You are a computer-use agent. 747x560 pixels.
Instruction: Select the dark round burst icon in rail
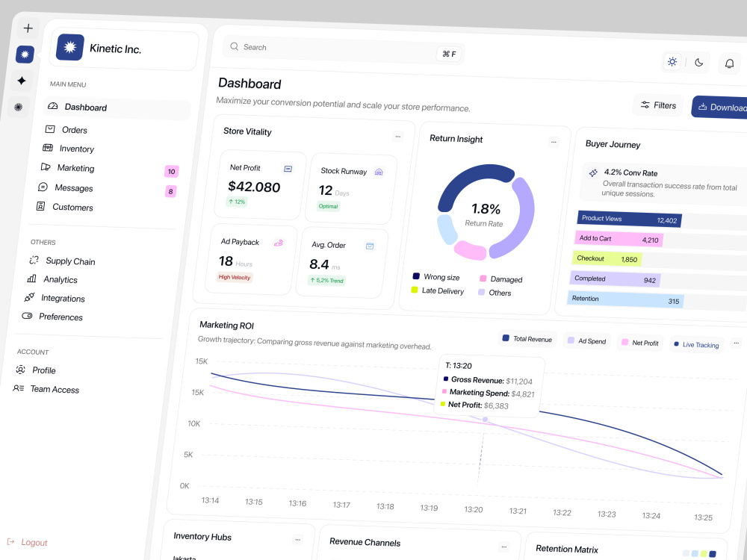(18, 107)
